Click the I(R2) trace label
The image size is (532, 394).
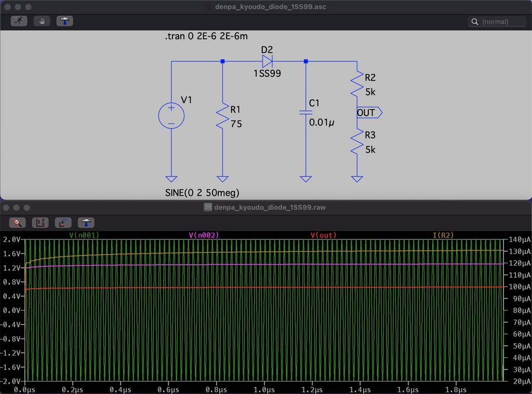443,235
